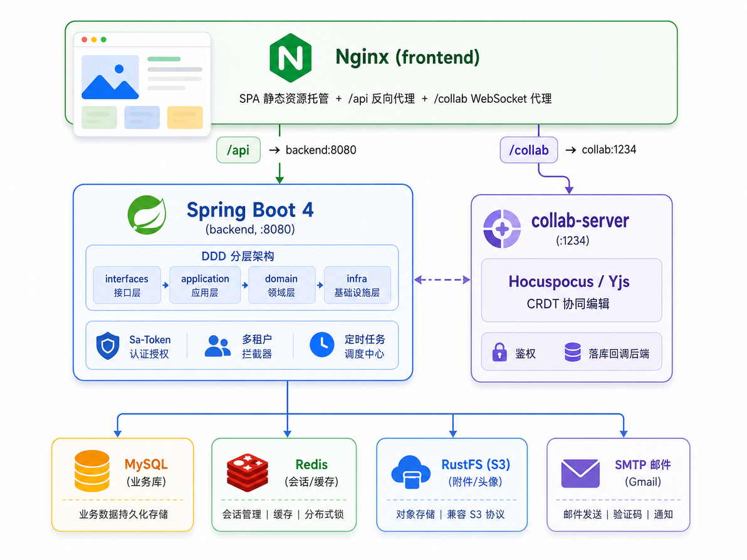
Task: Click the 'Nginx (frontend)' title
Action: pos(407,57)
